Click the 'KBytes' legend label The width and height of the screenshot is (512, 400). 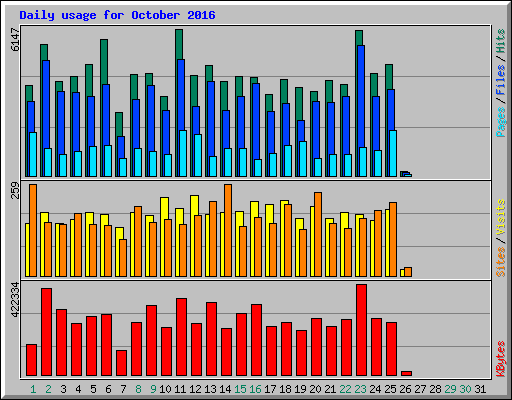[501, 359]
